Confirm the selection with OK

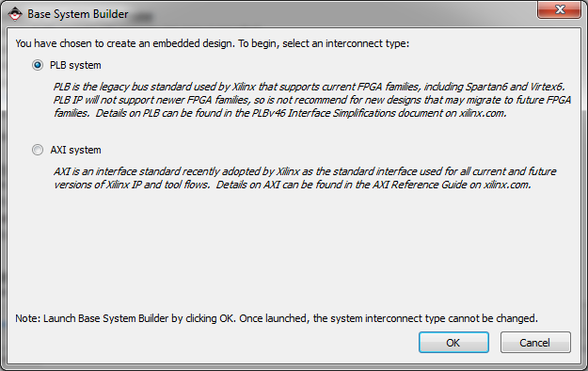[453, 343]
